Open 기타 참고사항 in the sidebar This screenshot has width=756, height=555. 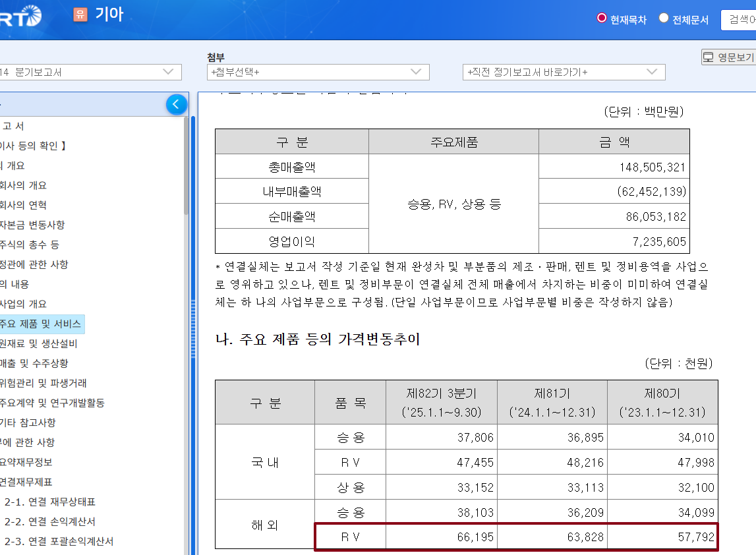pos(28,423)
